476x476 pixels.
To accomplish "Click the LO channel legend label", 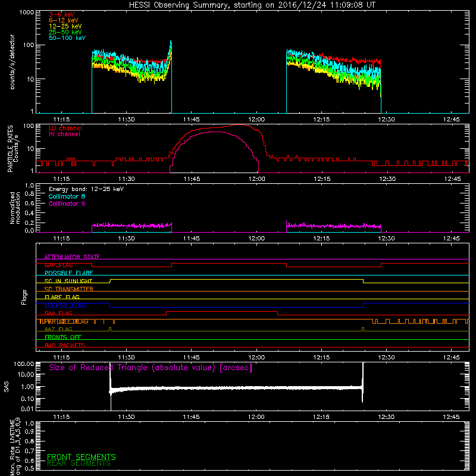I will (65, 128).
